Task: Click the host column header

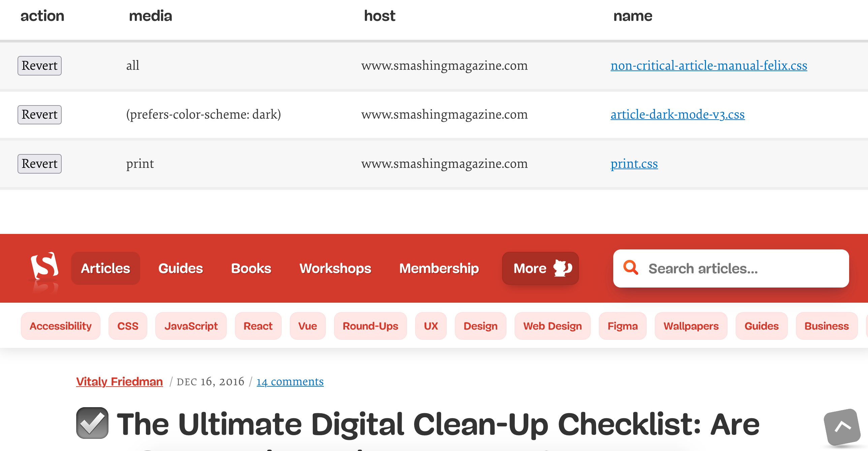Action: click(380, 16)
